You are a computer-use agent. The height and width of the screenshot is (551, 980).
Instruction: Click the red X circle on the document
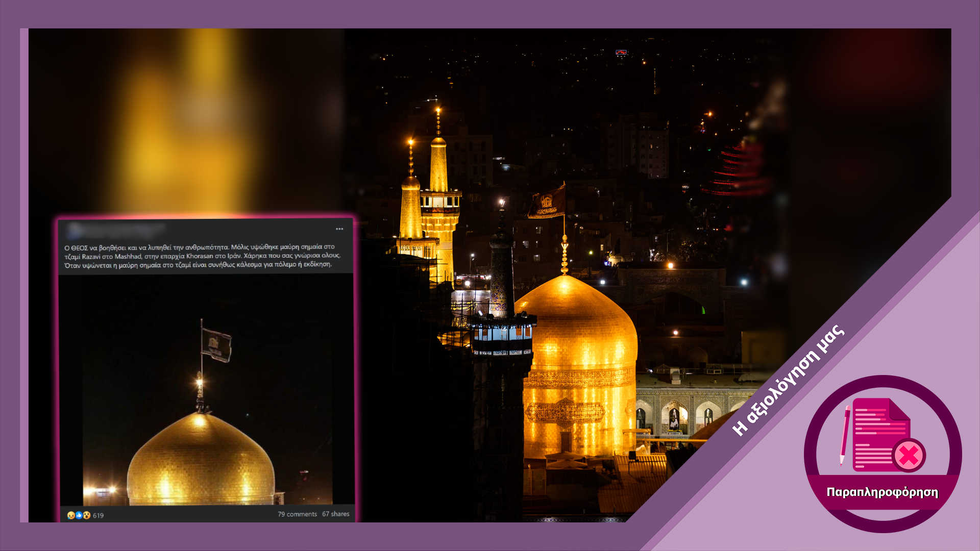click(909, 455)
